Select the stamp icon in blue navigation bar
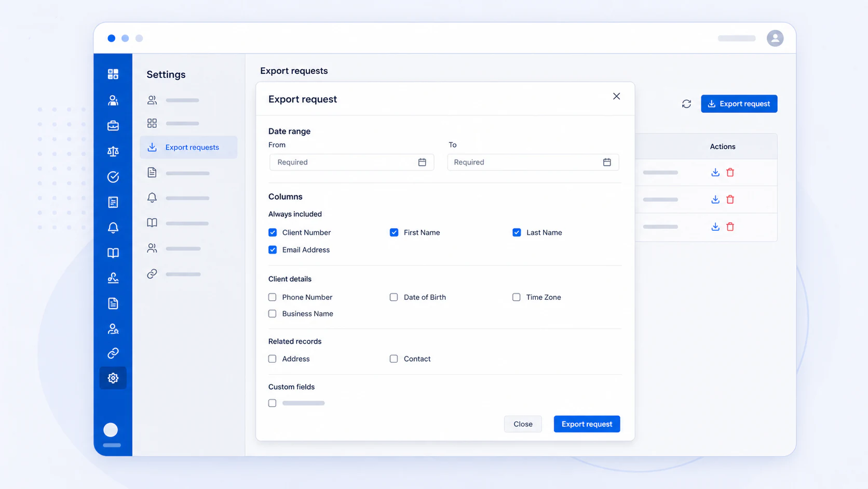868x489 pixels. coord(113,278)
